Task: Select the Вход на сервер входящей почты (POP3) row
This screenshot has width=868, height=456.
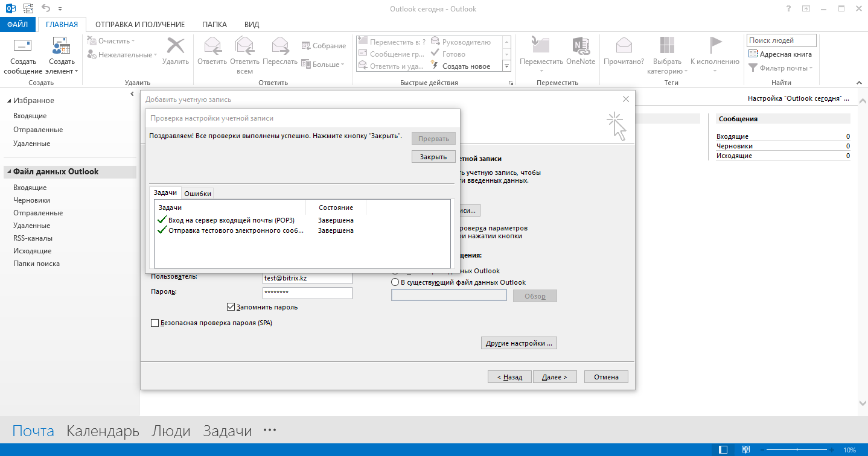Action: [x=302, y=220]
